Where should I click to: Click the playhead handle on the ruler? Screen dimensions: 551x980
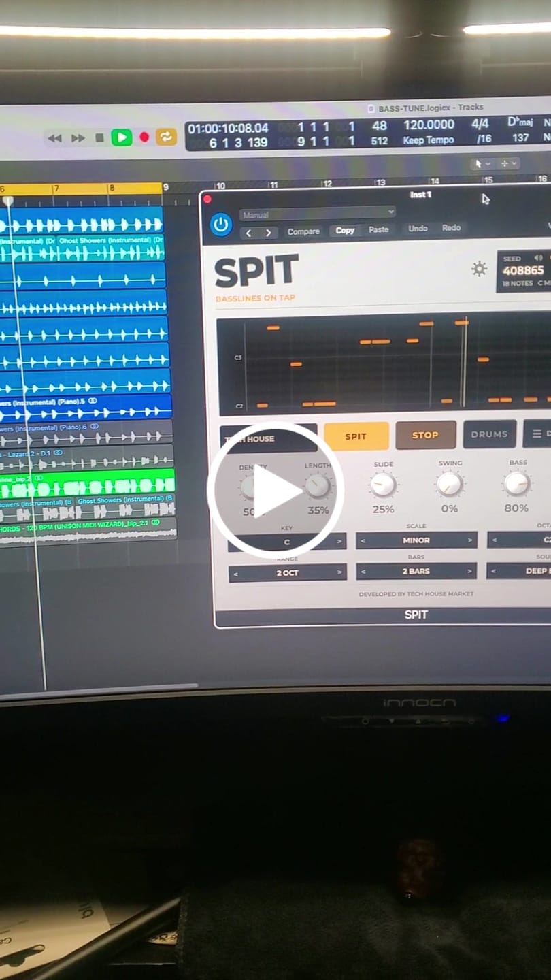pyautogui.click(x=9, y=201)
